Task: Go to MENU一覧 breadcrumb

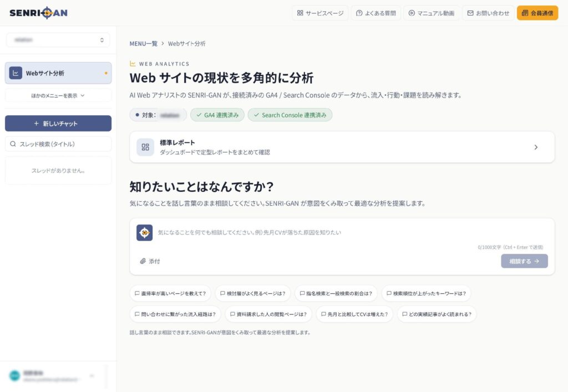Action: (144, 43)
